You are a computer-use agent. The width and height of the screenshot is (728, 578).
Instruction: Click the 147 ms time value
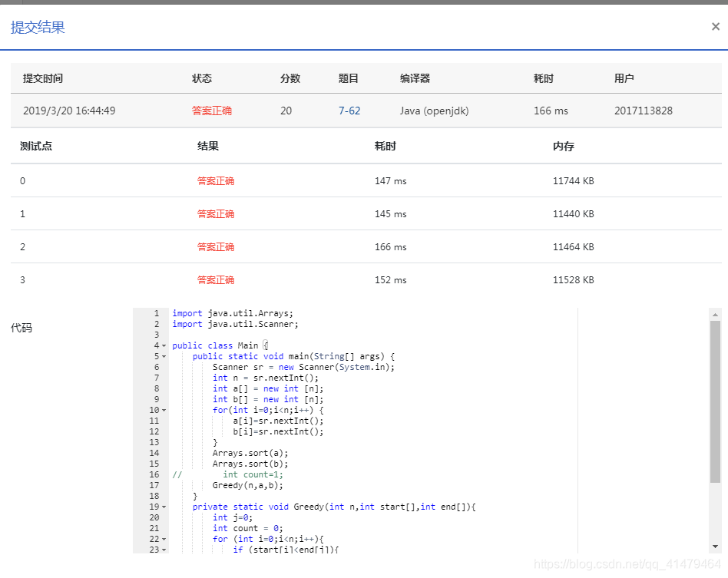point(390,181)
